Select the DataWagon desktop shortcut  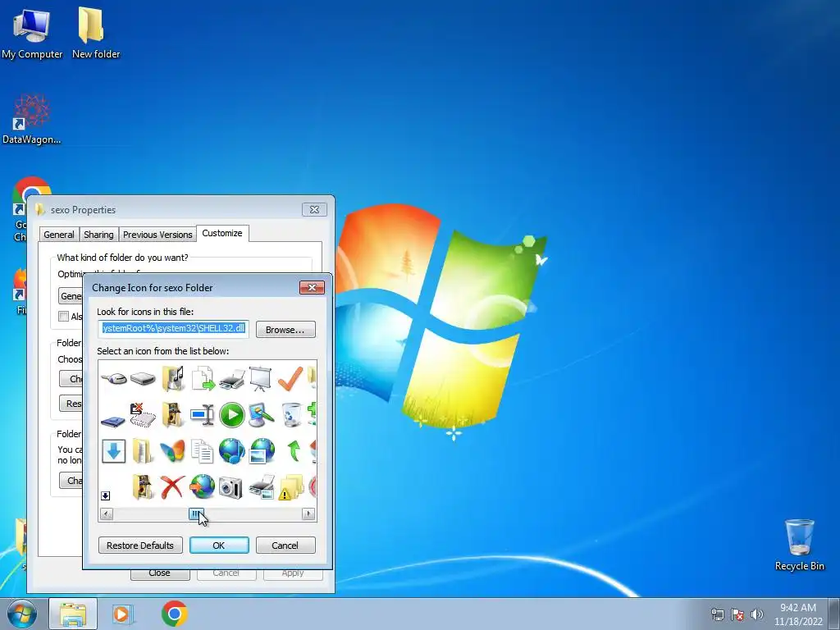pos(32,119)
